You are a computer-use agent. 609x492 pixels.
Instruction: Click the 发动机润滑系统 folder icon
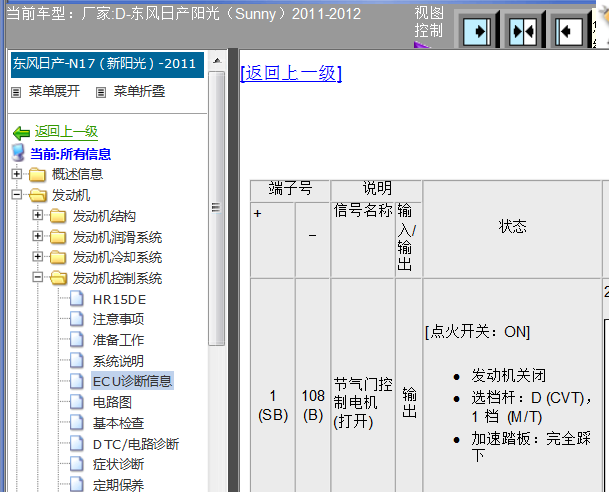click(x=58, y=236)
